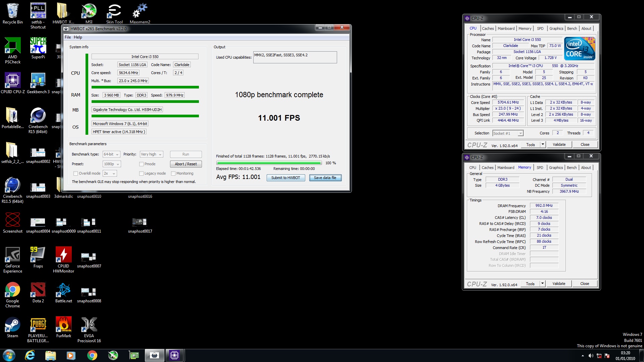
Task: Click Abort / Reset button
Action: 186,164
